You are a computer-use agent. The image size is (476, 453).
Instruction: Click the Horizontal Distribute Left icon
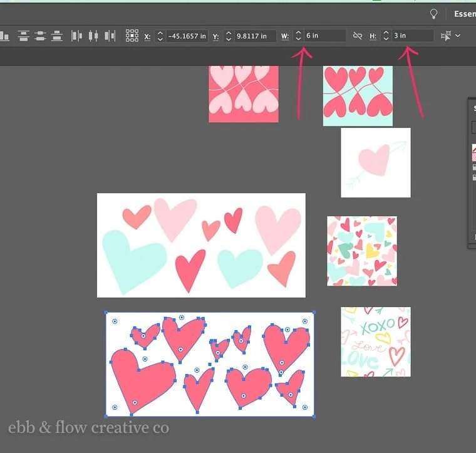tap(76, 36)
